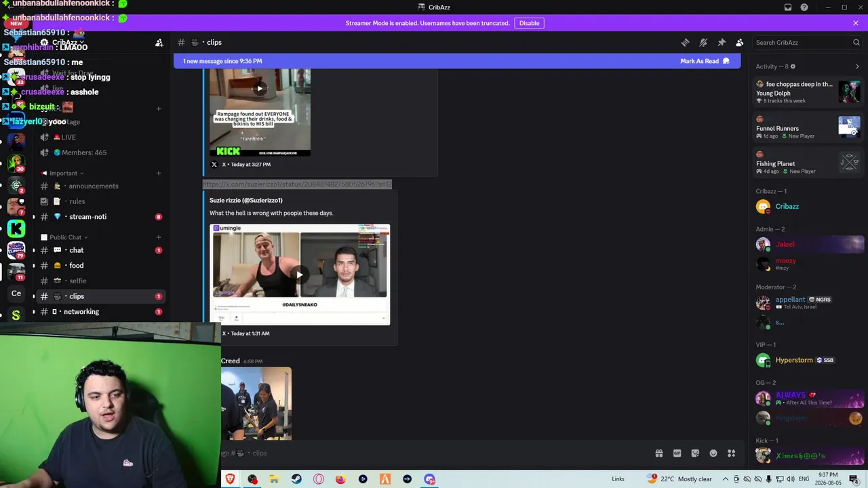The image size is (868, 488).
Task: Open the green Kick server icon
Action: click(x=16, y=228)
